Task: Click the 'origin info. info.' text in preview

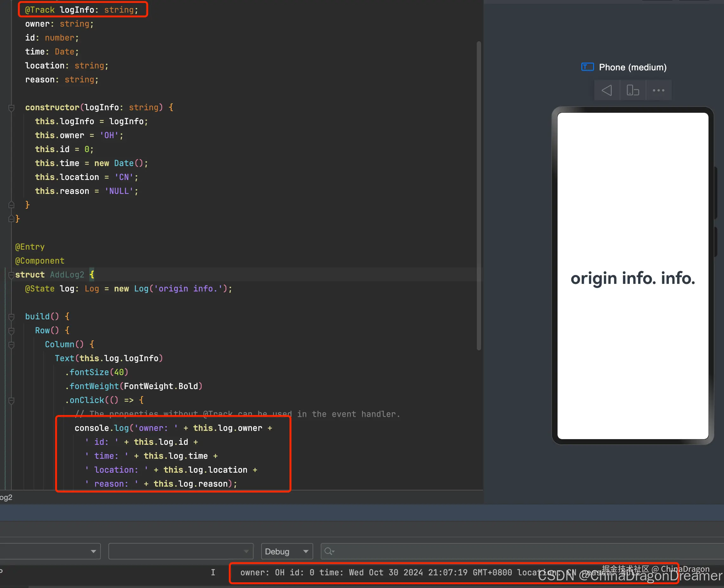Action: [632, 278]
